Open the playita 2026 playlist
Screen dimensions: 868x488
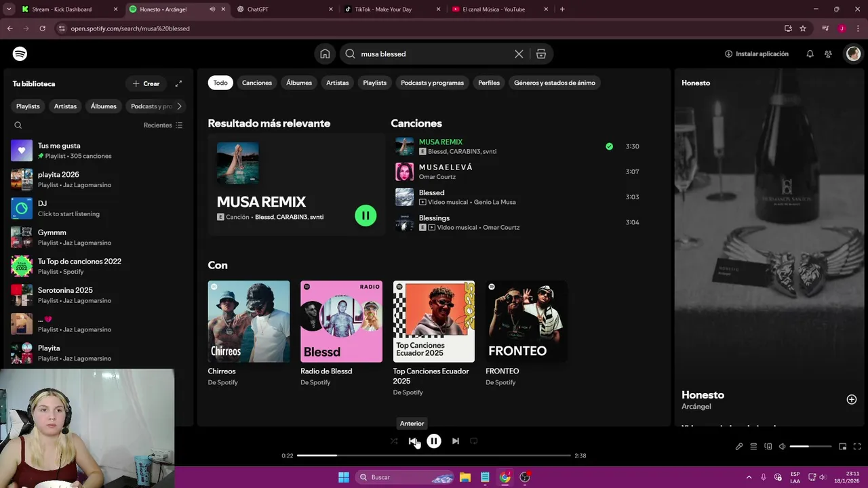pos(98,180)
